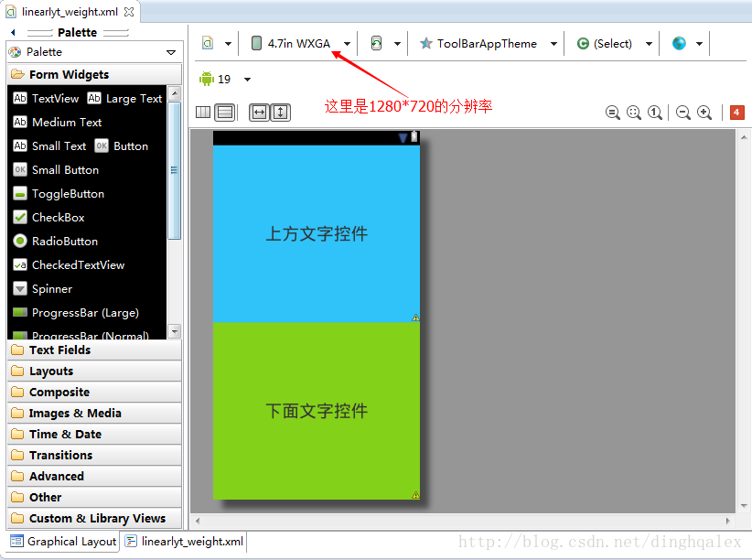
Task: Zoom out of the layout canvas
Action: 683,113
